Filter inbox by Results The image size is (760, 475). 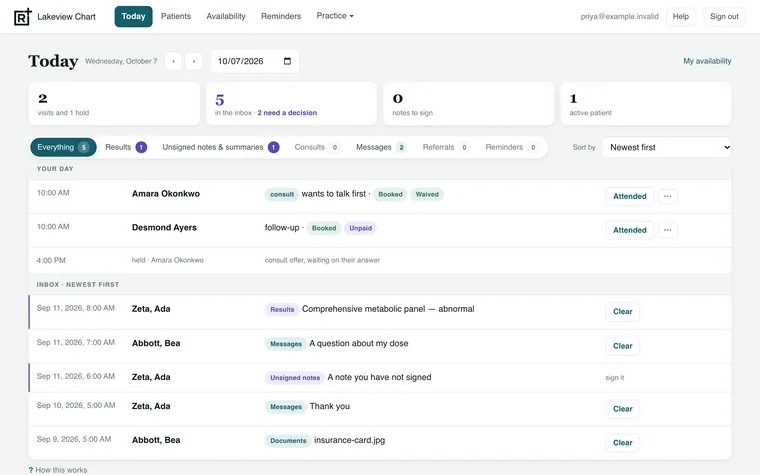(126, 147)
